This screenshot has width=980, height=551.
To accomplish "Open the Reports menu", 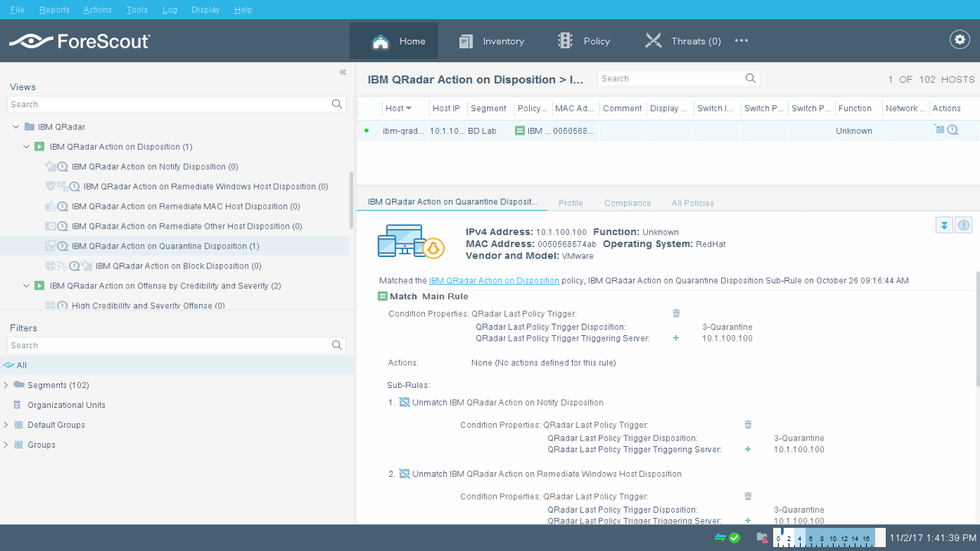I will click(x=54, y=10).
